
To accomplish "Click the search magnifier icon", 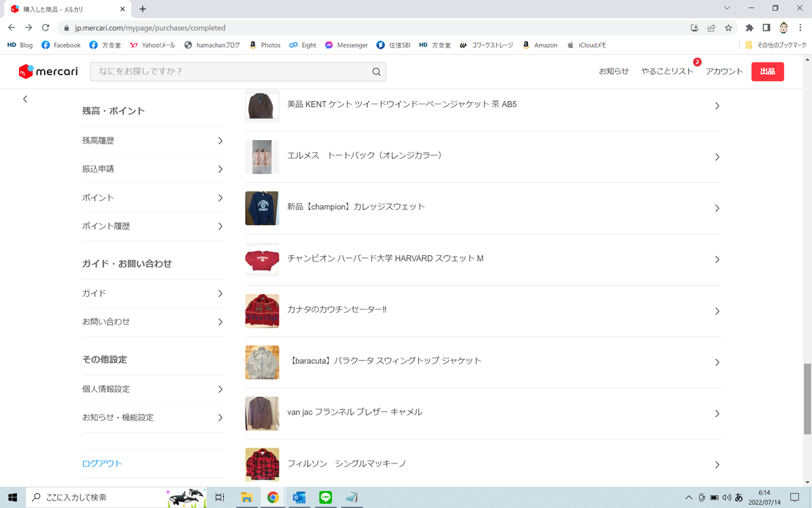I will [376, 72].
